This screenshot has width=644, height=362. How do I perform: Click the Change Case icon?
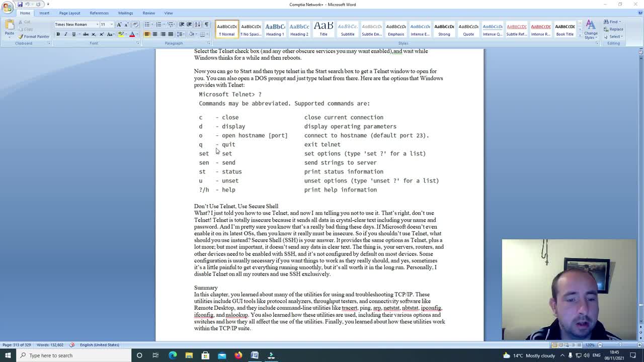click(110, 34)
